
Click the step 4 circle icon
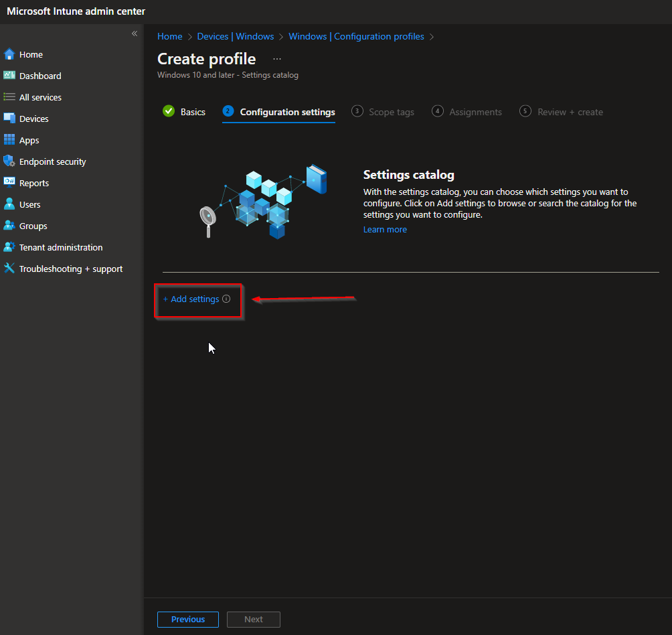(437, 111)
